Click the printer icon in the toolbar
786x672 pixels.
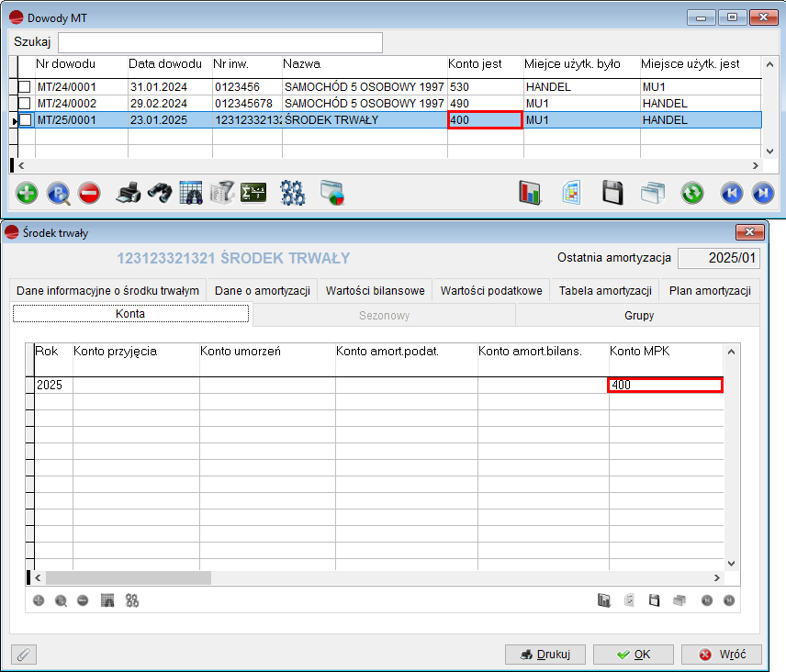129,193
